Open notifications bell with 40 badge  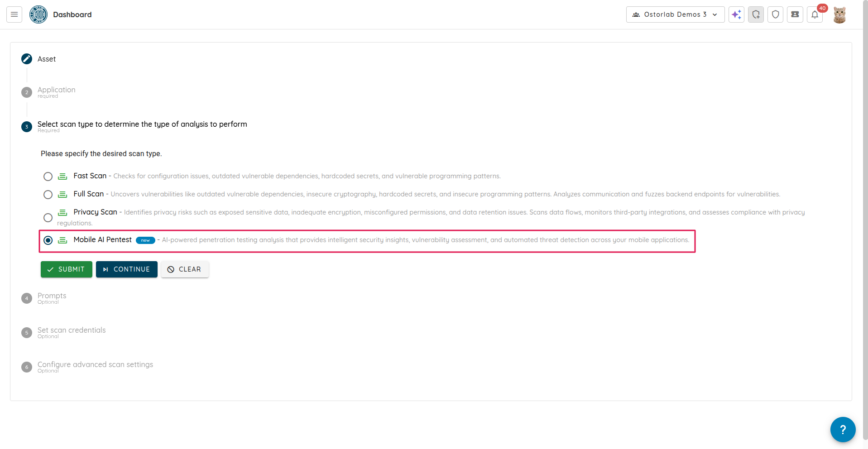click(815, 14)
